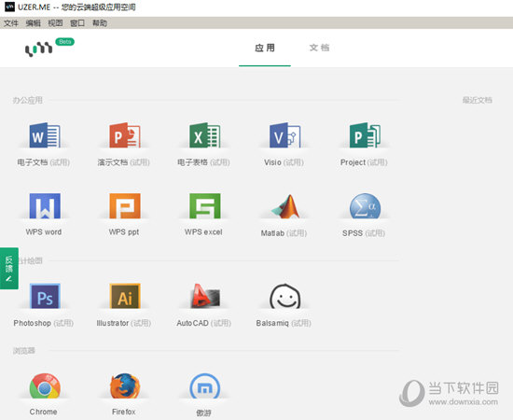Click the AutoCAD (试用) label
This screenshot has width=513, height=420.
[204, 323]
